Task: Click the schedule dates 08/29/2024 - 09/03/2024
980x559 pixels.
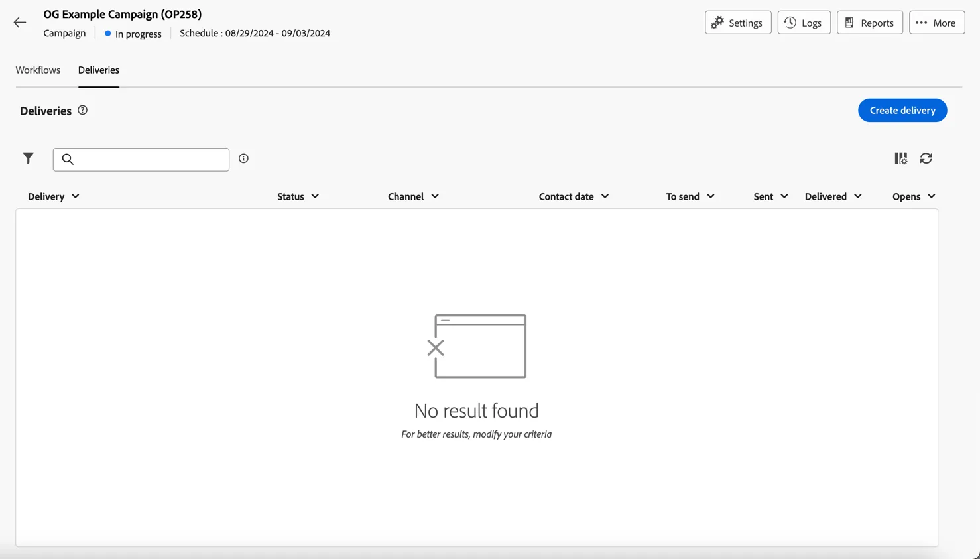Action: [x=278, y=33]
